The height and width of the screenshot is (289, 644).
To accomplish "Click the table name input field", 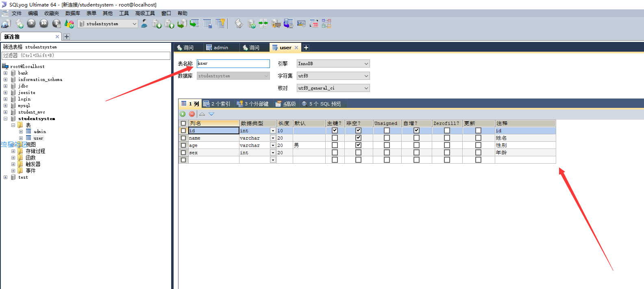I will pyautogui.click(x=233, y=63).
